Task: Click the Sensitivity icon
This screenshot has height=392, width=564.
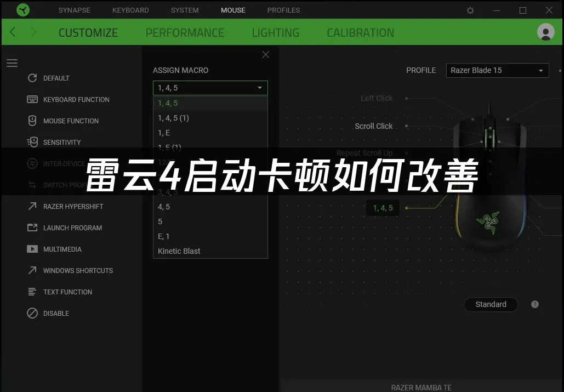Action: [x=32, y=142]
